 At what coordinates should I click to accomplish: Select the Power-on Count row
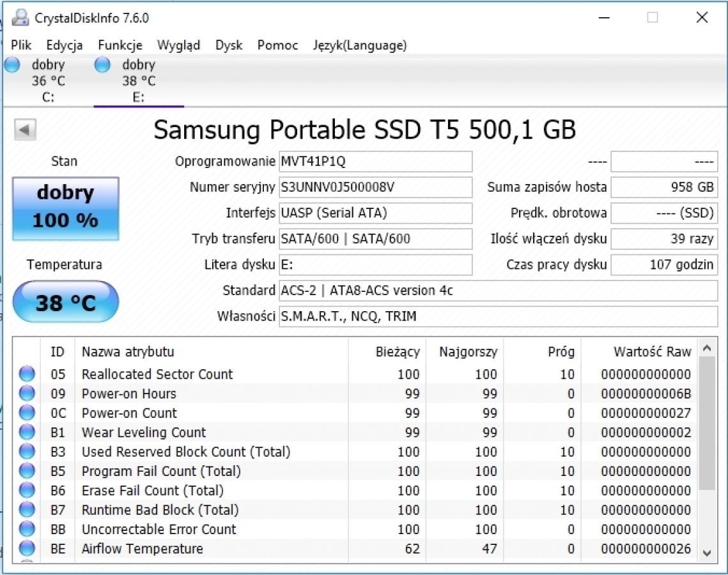coord(355,413)
